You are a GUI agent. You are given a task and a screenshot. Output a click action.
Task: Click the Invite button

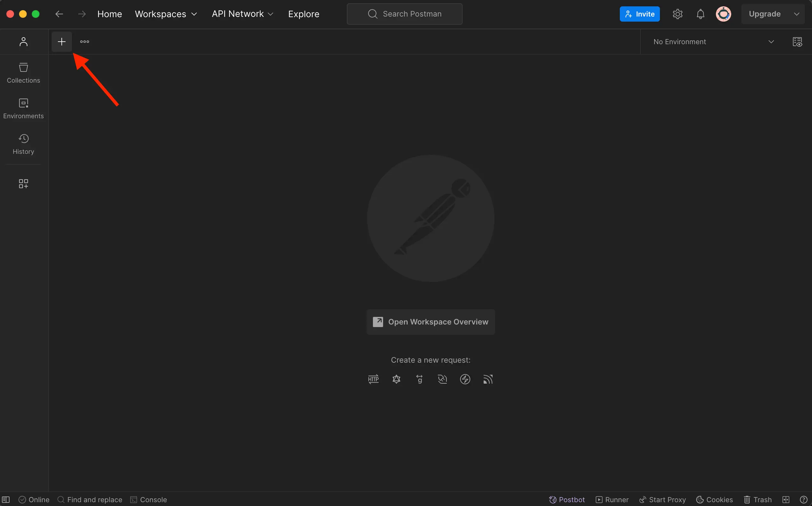(x=640, y=14)
